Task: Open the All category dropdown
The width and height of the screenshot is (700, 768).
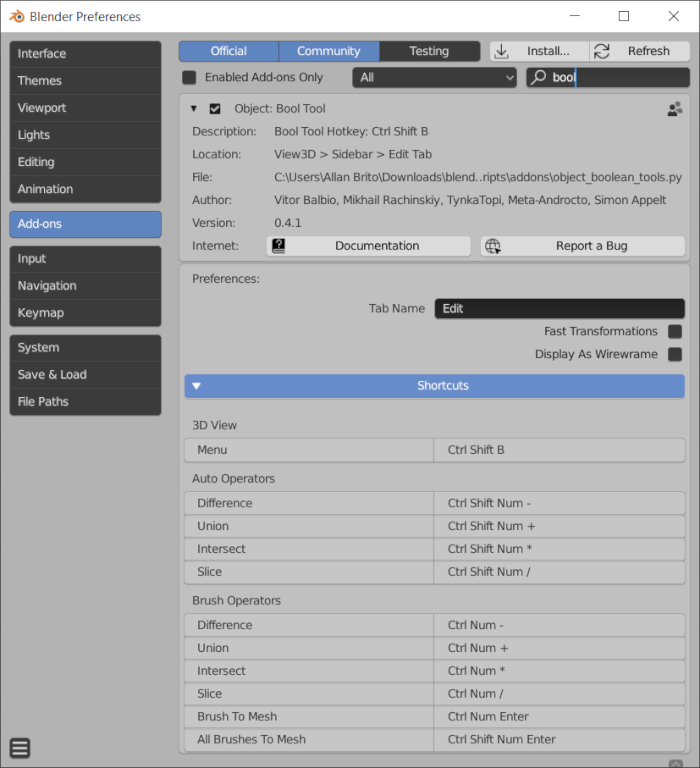Action: (x=434, y=77)
